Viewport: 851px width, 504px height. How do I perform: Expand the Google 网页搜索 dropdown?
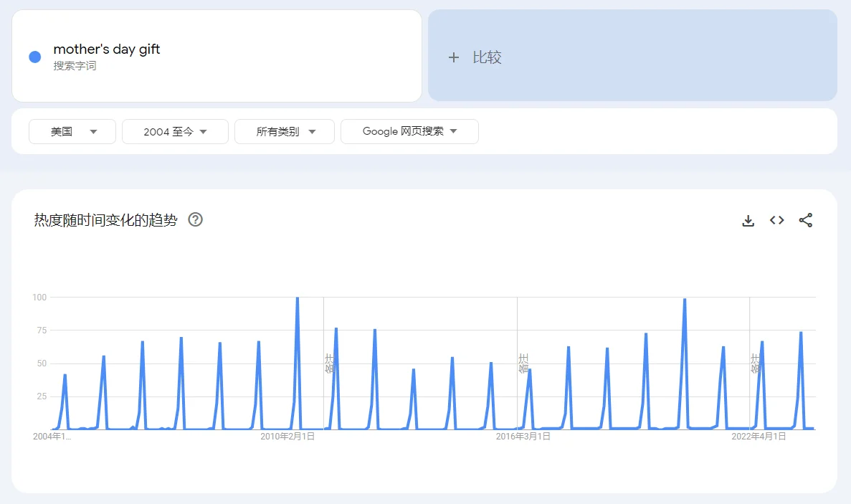click(x=409, y=132)
